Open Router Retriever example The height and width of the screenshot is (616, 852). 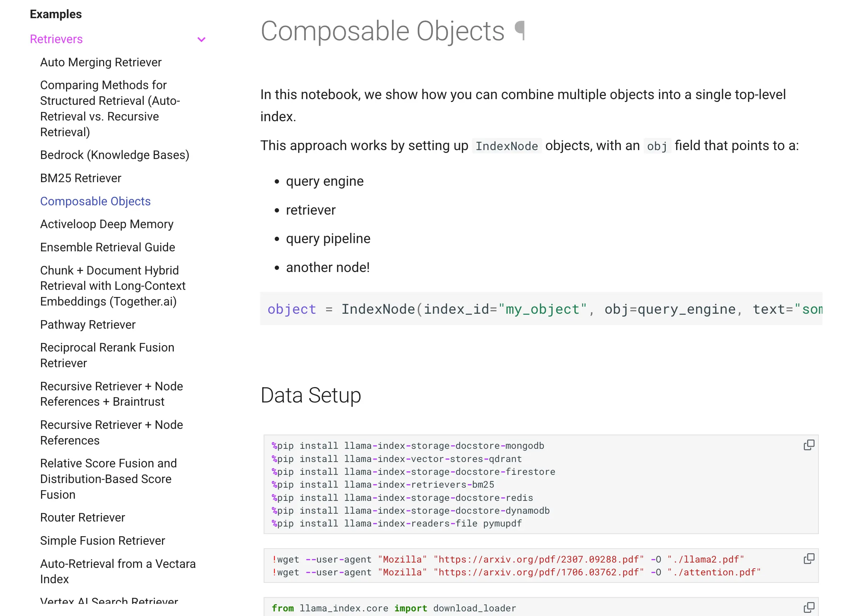pyautogui.click(x=82, y=518)
